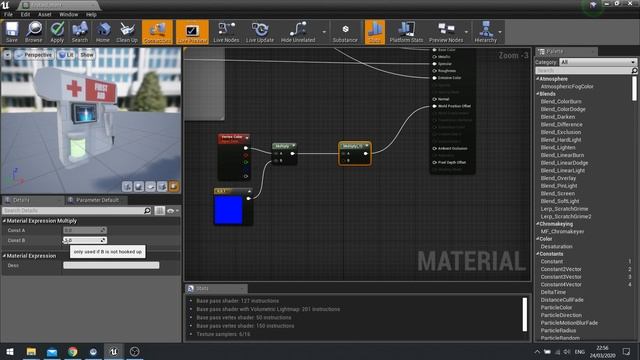Select the leftmost preview shape icon
Image resolution: width=640 pixels, height=360 pixels.
[127, 187]
